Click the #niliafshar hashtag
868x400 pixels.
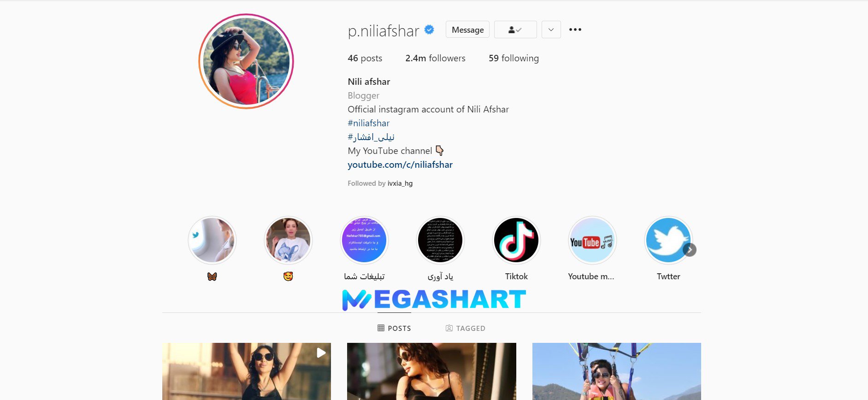pyautogui.click(x=369, y=123)
